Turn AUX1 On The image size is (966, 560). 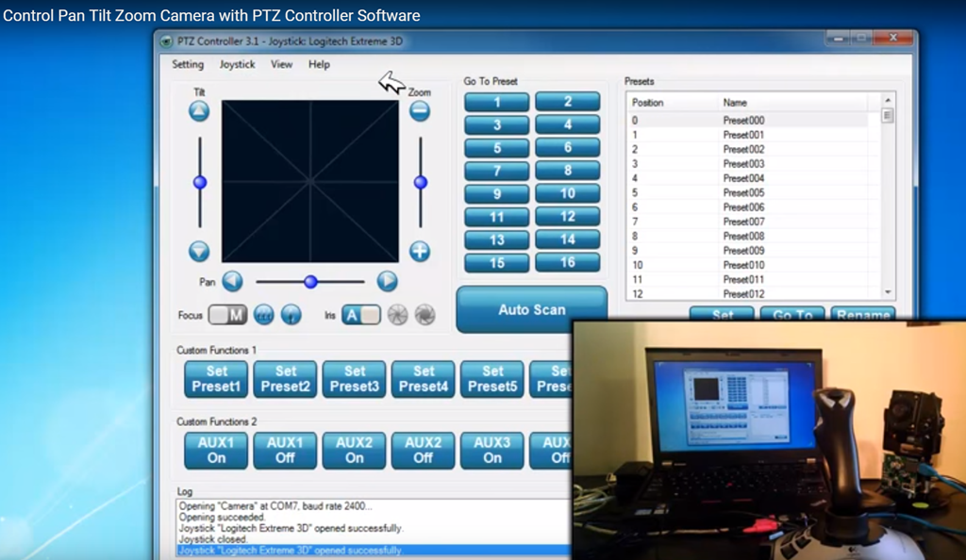[x=216, y=451]
